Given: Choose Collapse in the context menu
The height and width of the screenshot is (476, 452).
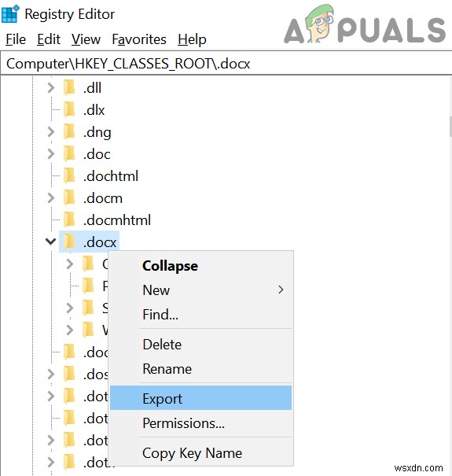Looking at the screenshot, I should coord(200,266).
